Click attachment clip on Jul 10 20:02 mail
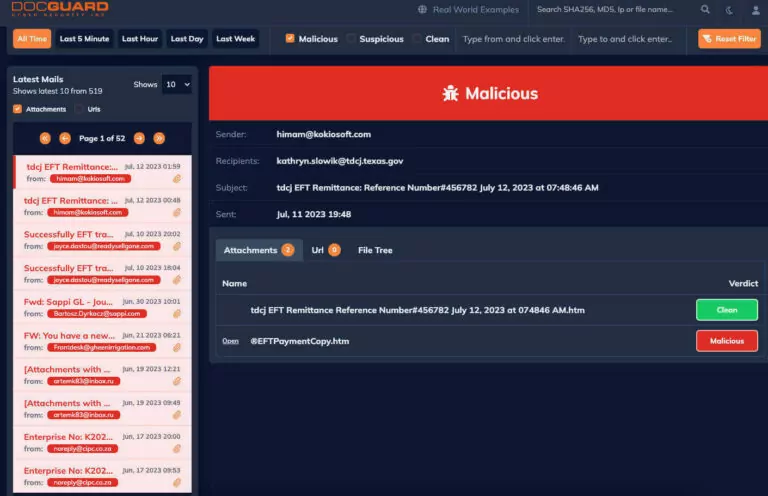The width and height of the screenshot is (768, 496). click(x=177, y=246)
